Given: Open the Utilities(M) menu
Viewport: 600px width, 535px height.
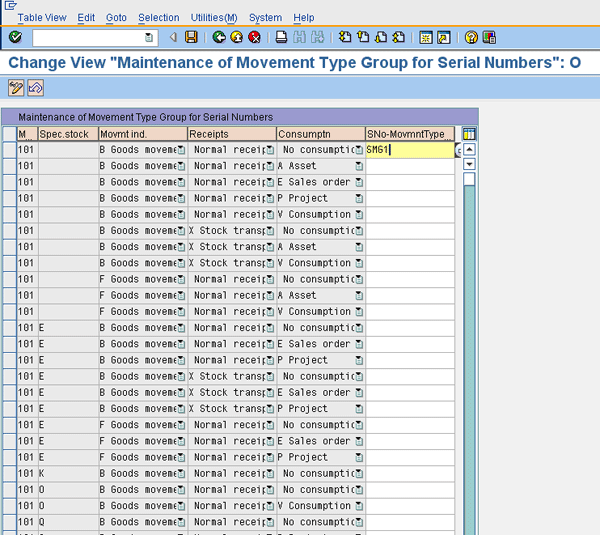Looking at the screenshot, I should (214, 17).
